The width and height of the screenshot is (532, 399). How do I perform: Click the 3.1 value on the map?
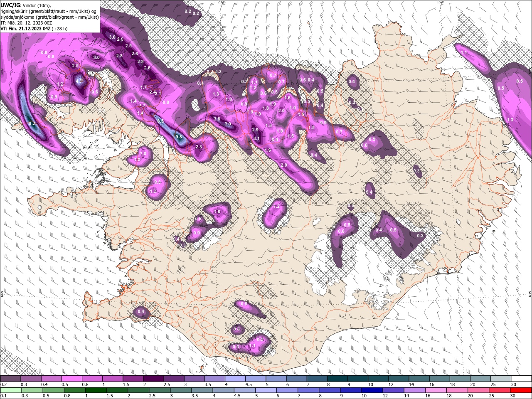point(256,139)
